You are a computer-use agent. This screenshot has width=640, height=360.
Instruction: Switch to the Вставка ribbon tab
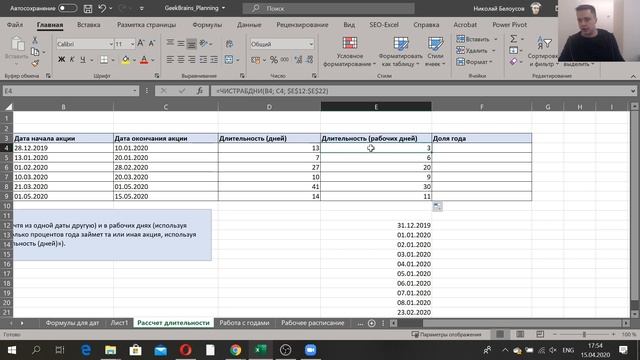pos(89,25)
